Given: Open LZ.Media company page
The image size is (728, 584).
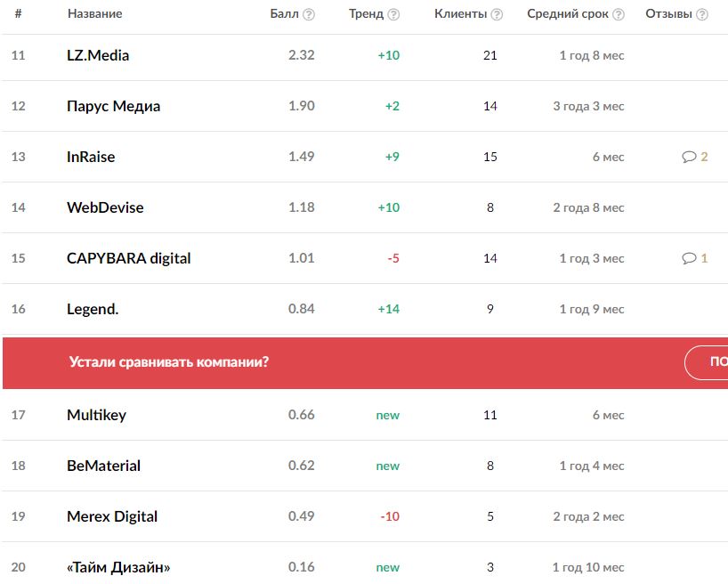Looking at the screenshot, I should 98,55.
